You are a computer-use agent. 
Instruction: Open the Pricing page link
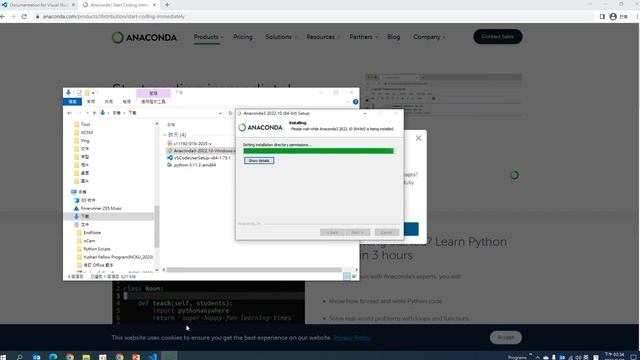point(243,37)
